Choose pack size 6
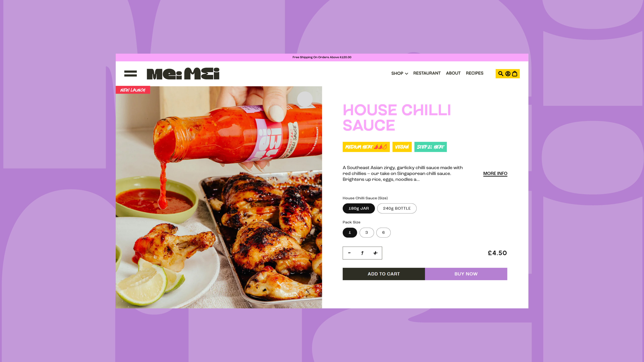644x362 pixels. (383, 233)
